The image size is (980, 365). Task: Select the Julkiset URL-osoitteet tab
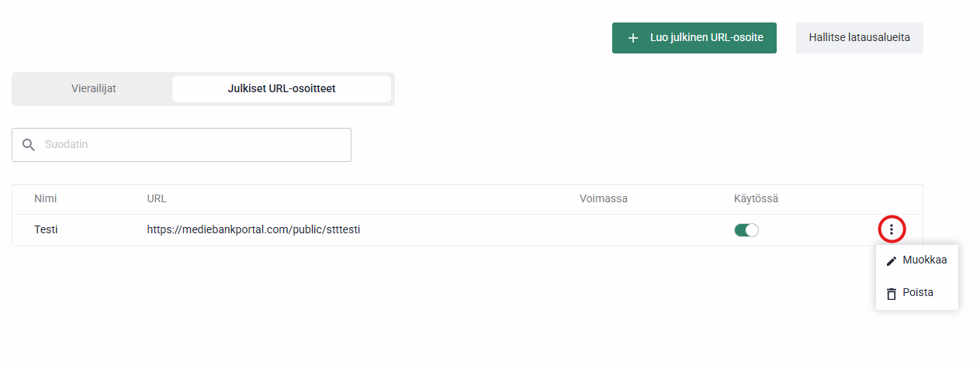coord(282,88)
